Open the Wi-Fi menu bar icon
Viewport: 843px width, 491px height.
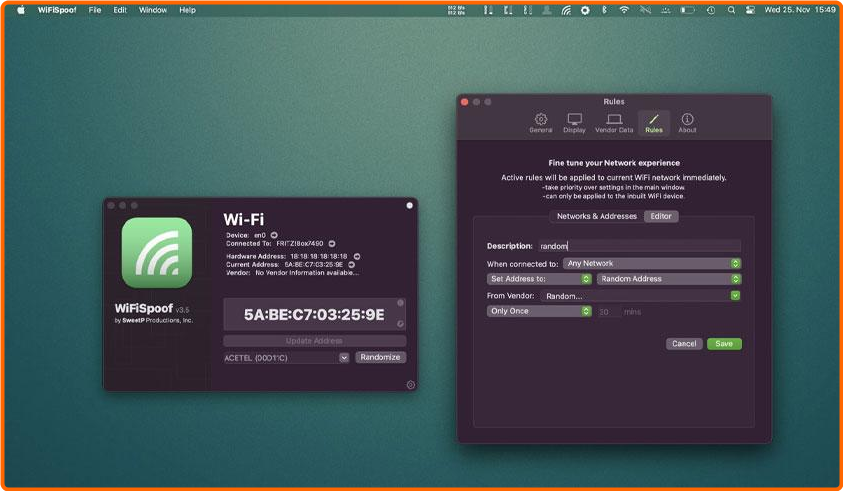(x=624, y=10)
